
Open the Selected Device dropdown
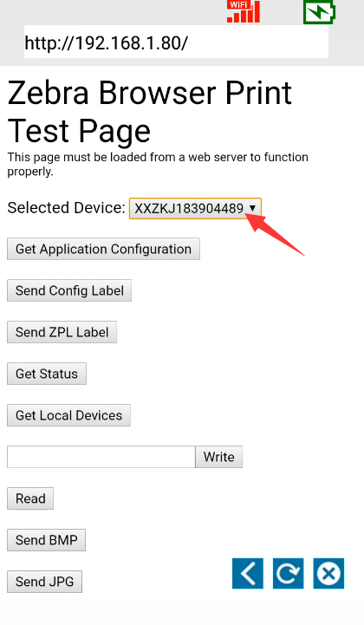195,208
